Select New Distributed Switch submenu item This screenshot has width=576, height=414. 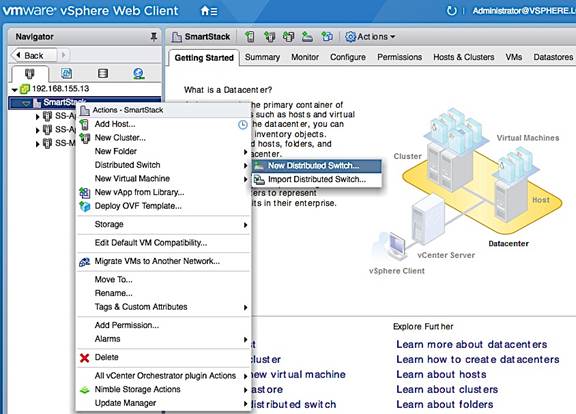(x=317, y=166)
